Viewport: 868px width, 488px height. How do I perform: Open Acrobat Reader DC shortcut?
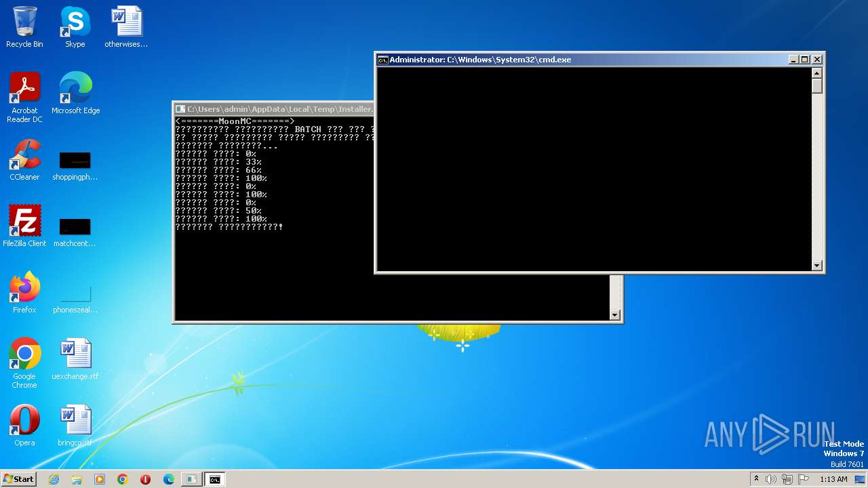(24, 98)
